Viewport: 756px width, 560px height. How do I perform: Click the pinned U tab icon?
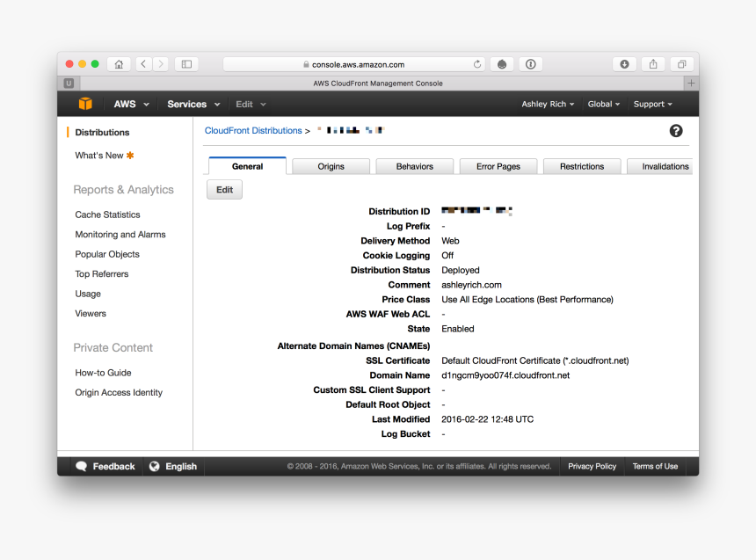coord(69,83)
